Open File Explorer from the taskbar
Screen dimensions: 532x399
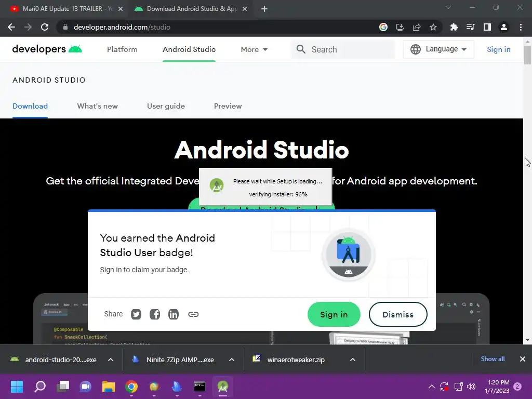(109, 387)
